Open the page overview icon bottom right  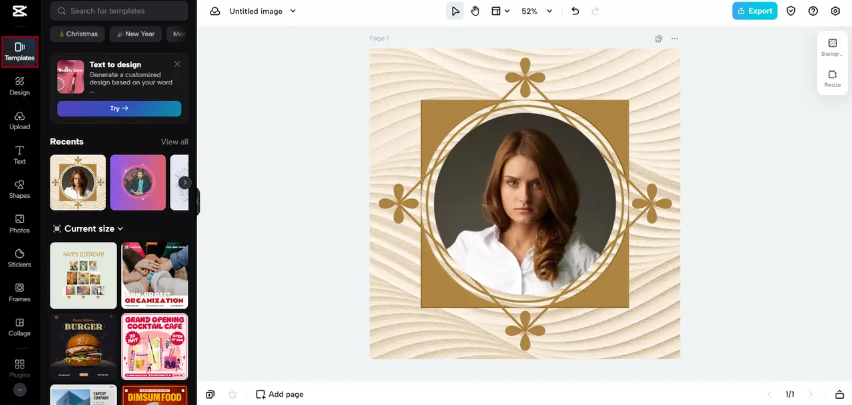(x=840, y=395)
